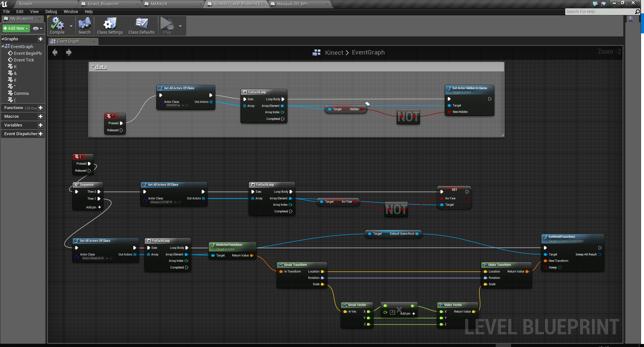Click the value field on the multiply node
This screenshot has width=644, height=347.
click(393, 313)
